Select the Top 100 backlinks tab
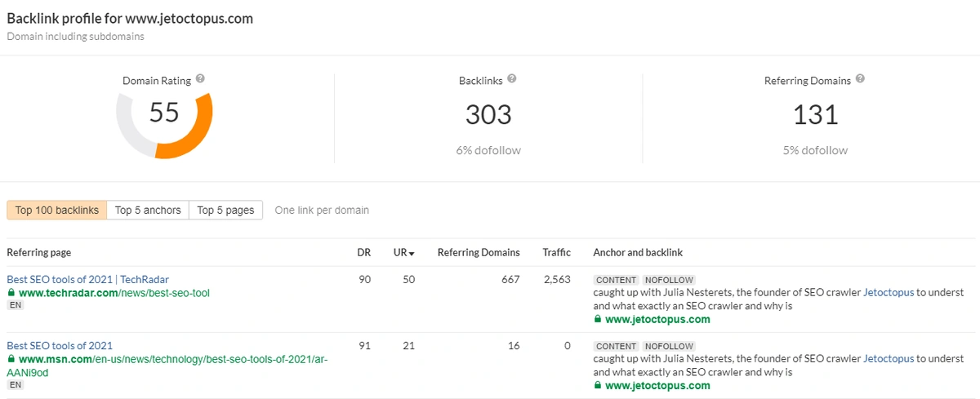Image resolution: width=980 pixels, height=399 pixels. pos(57,211)
